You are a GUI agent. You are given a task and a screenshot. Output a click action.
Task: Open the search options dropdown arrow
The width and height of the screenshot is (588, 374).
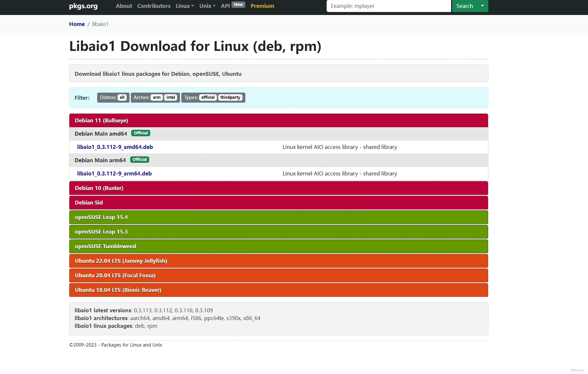point(482,6)
